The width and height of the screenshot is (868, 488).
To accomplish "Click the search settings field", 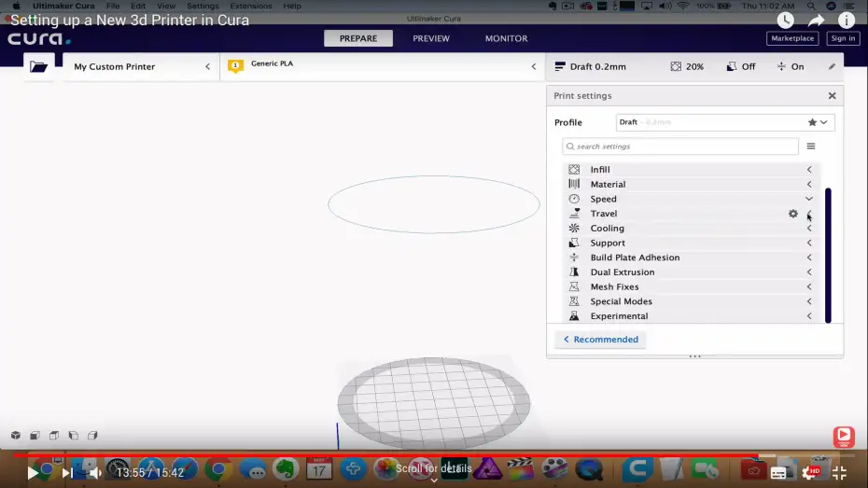I will [680, 146].
